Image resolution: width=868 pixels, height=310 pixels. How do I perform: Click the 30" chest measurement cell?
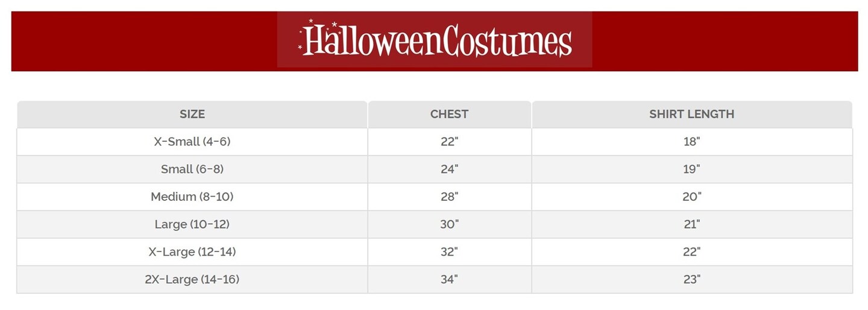(x=449, y=224)
